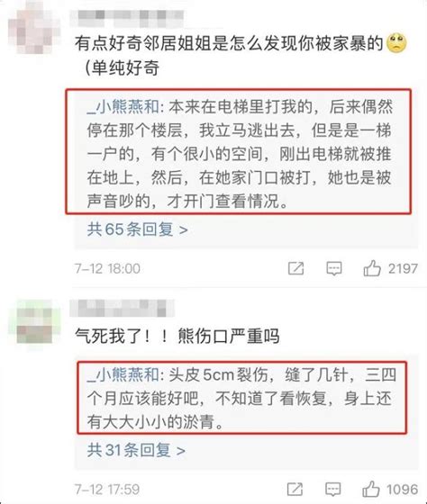Tap the 7-12 18:00 timestamp
The image size is (427, 504).
coord(107,268)
